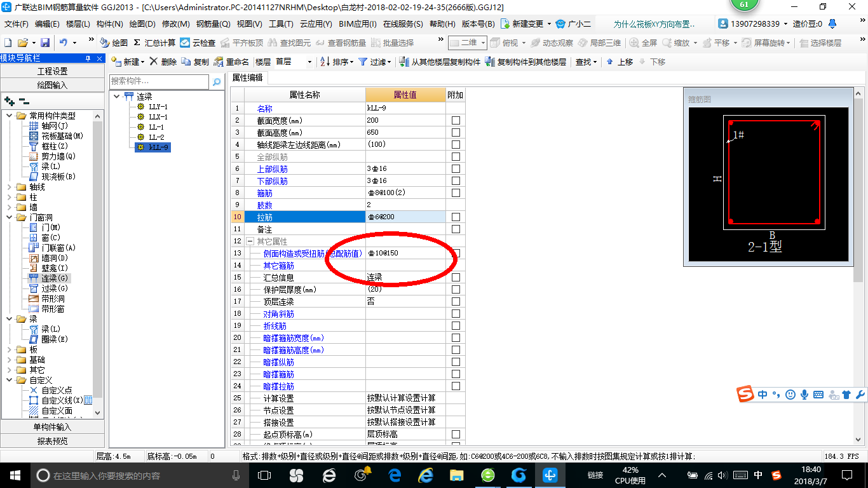Click 从其他楼层复制构件 icon
The width and height of the screenshot is (868, 488).
tap(404, 62)
